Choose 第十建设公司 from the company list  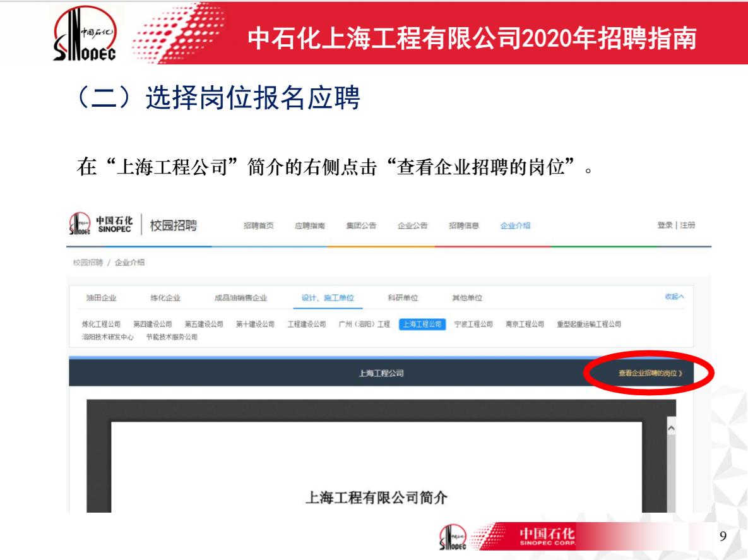pos(255,325)
